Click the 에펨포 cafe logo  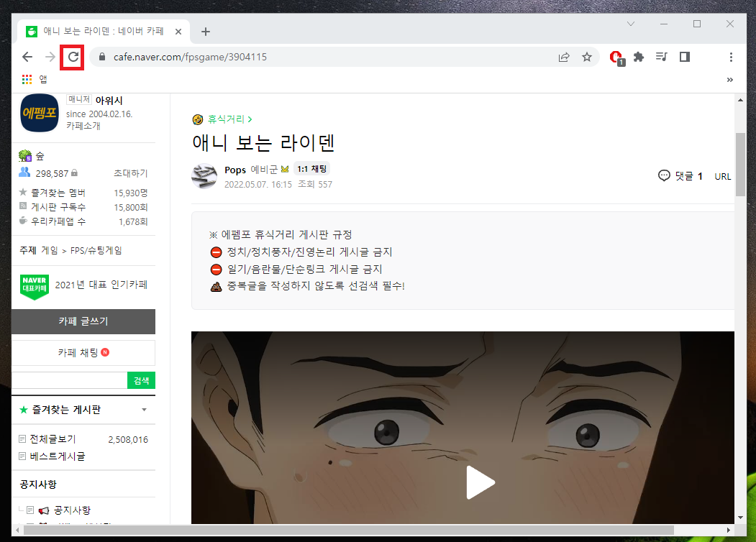point(40,113)
